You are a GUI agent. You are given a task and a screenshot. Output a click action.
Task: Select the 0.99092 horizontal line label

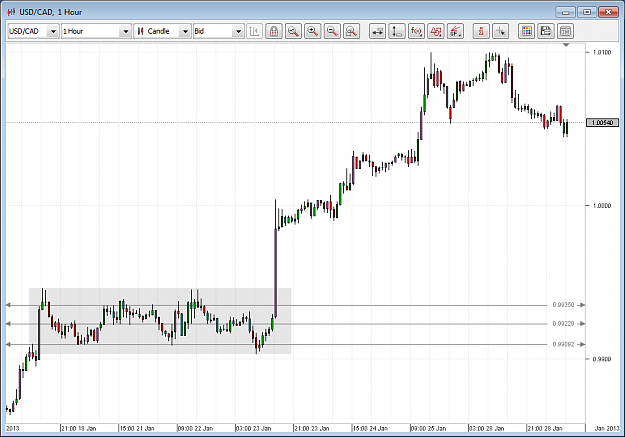click(x=563, y=344)
